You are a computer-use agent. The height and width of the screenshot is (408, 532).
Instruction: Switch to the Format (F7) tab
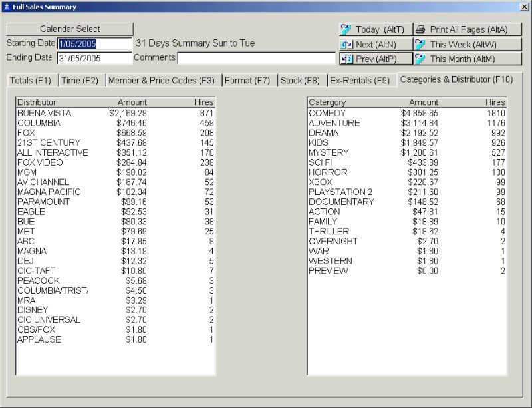247,81
